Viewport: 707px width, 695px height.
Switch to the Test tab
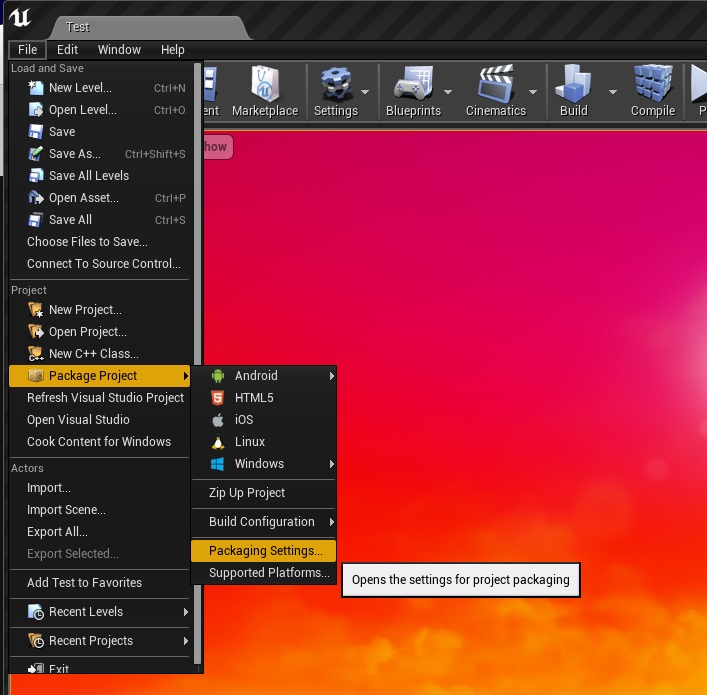[78, 27]
